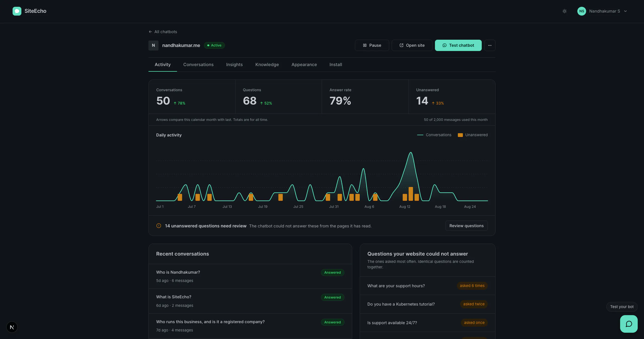The width and height of the screenshot is (644, 339).
Task: Click the Aug 12 axis label
Action: point(405,207)
